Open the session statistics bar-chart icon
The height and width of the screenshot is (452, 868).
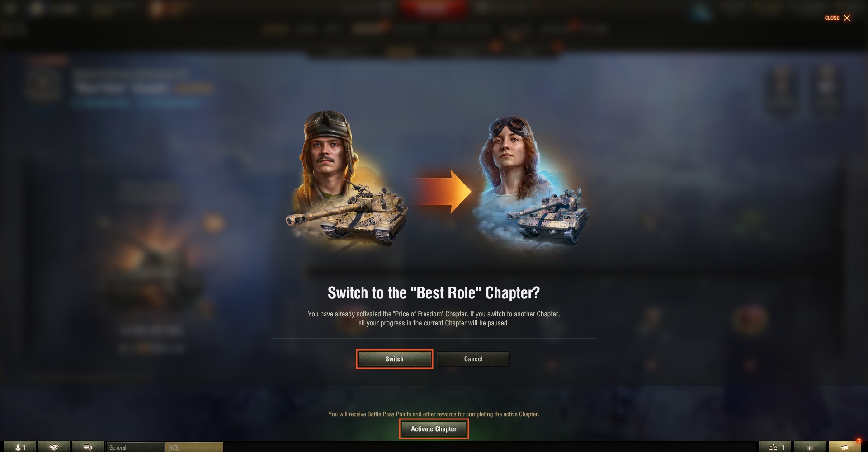tap(810, 447)
